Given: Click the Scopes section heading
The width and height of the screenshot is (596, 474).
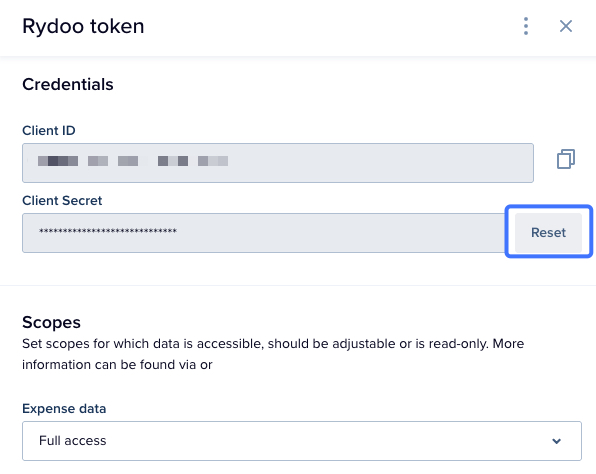Looking at the screenshot, I should (x=51, y=322).
